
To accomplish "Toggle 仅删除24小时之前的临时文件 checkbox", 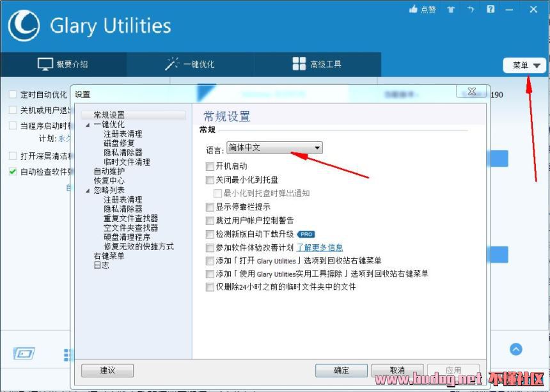I will pos(210,287).
